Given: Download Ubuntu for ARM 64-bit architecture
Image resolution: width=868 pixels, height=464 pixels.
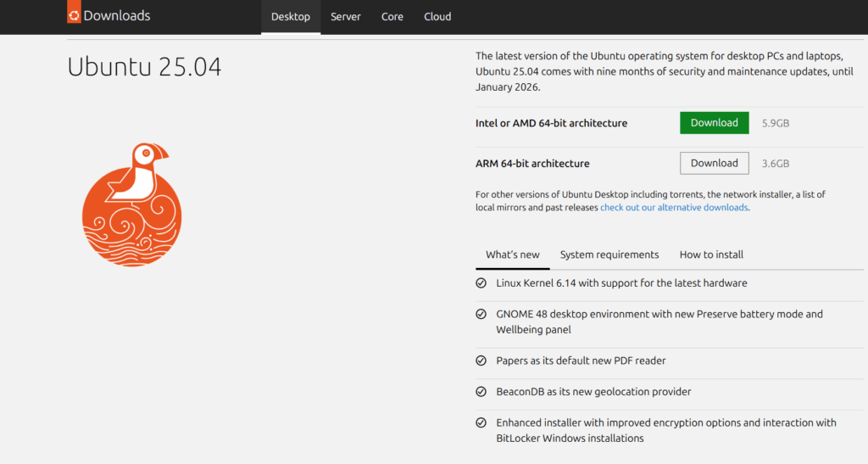Looking at the screenshot, I should tap(714, 164).
